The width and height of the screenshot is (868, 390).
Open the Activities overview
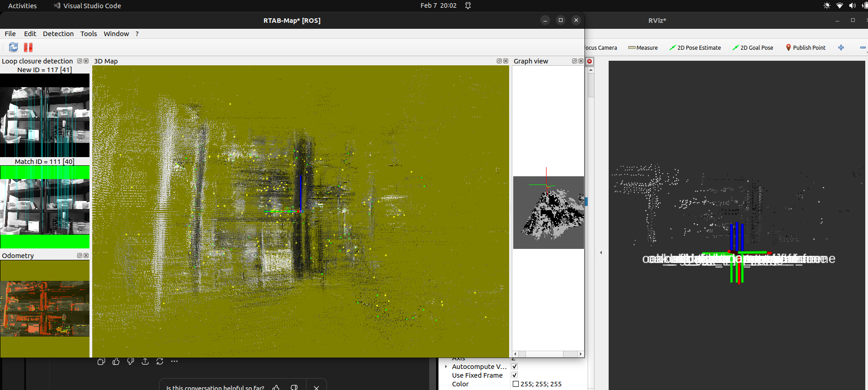tap(22, 5)
